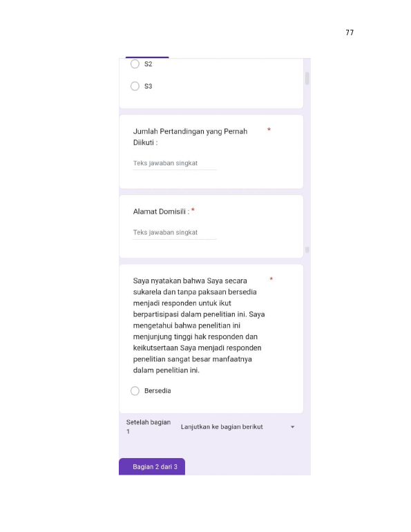
Task: Select the S2 radio button
Action: tap(135, 64)
